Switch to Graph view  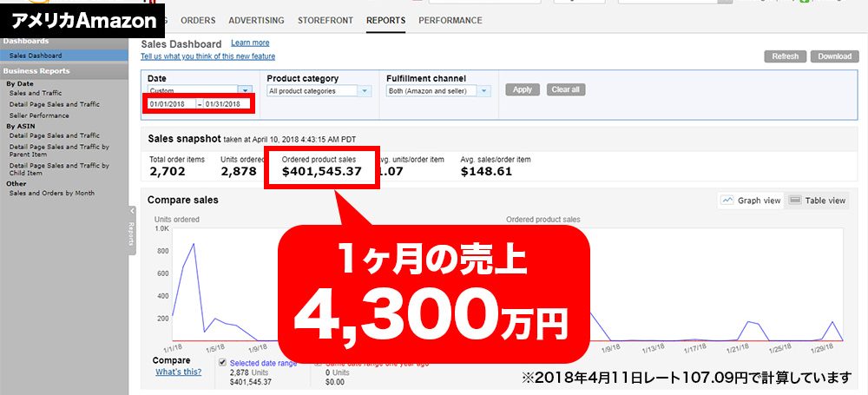point(751,201)
